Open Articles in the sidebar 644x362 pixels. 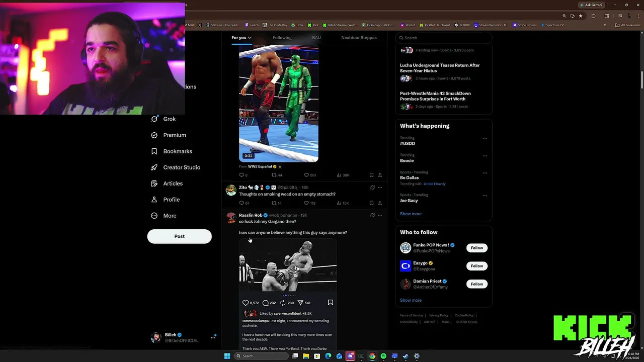coord(167,184)
